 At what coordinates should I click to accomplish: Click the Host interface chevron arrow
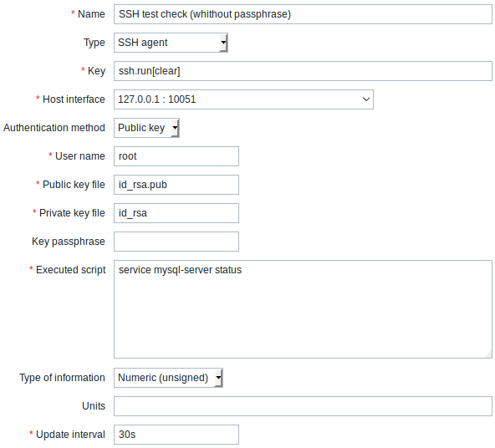(x=366, y=99)
